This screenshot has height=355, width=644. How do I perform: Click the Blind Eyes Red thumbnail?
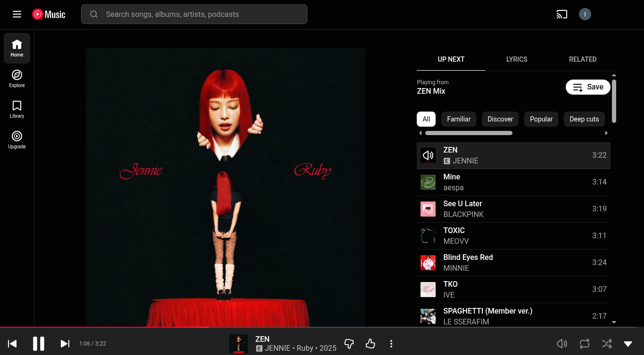[x=428, y=263]
